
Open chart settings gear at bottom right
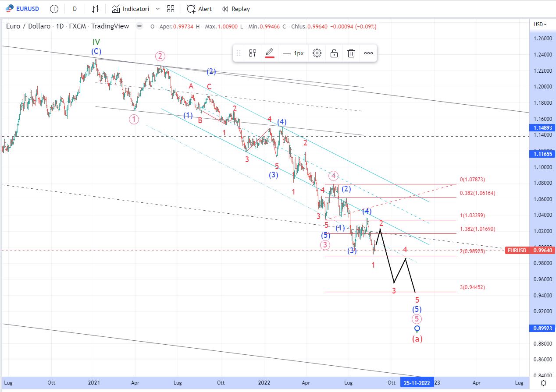click(x=543, y=383)
